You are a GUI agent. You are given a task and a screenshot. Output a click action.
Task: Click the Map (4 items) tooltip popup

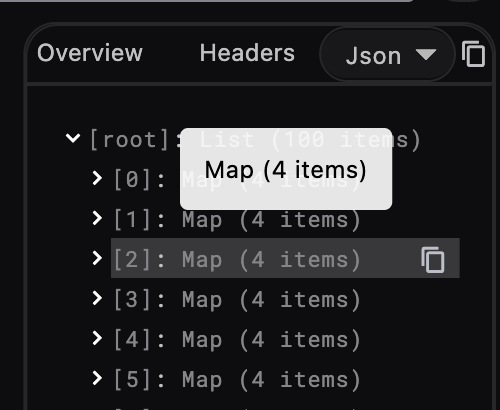286,169
